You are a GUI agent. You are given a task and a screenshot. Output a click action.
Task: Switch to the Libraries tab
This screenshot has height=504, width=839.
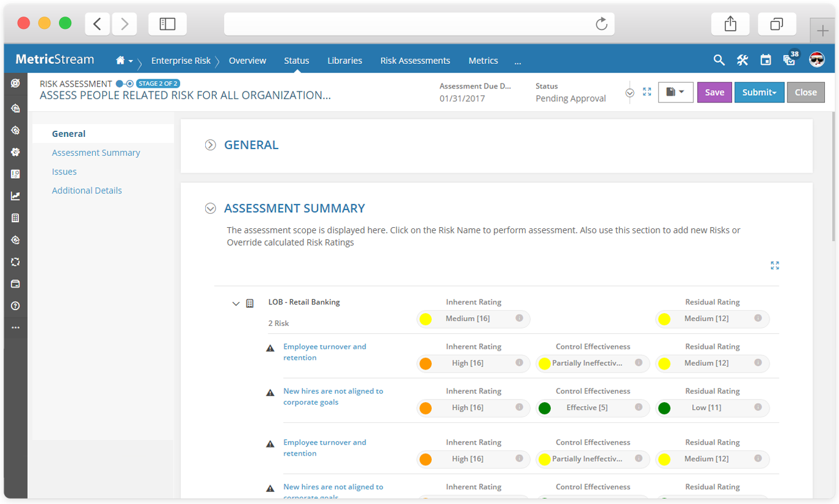coord(345,60)
